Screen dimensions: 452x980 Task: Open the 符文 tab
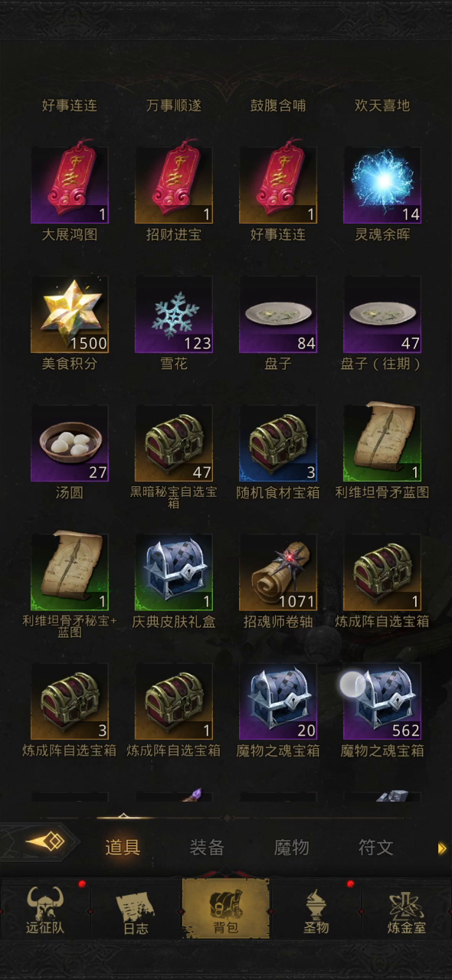point(376,847)
